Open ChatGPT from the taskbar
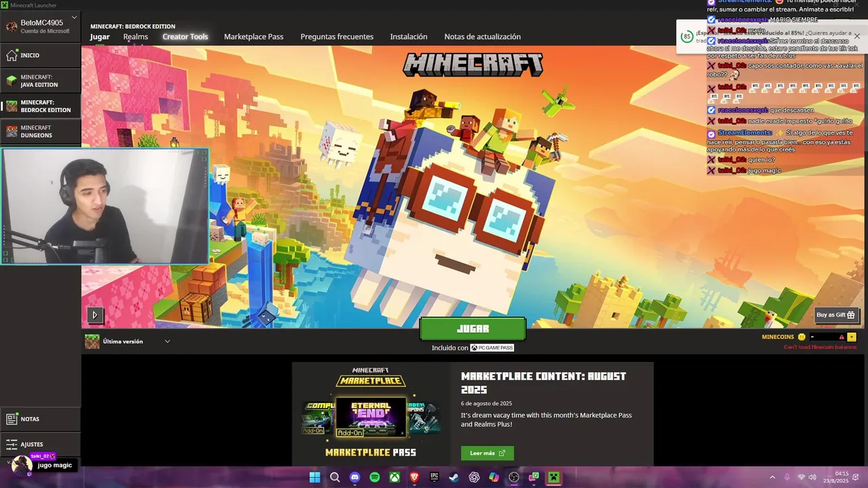868x488 pixels. point(474,477)
